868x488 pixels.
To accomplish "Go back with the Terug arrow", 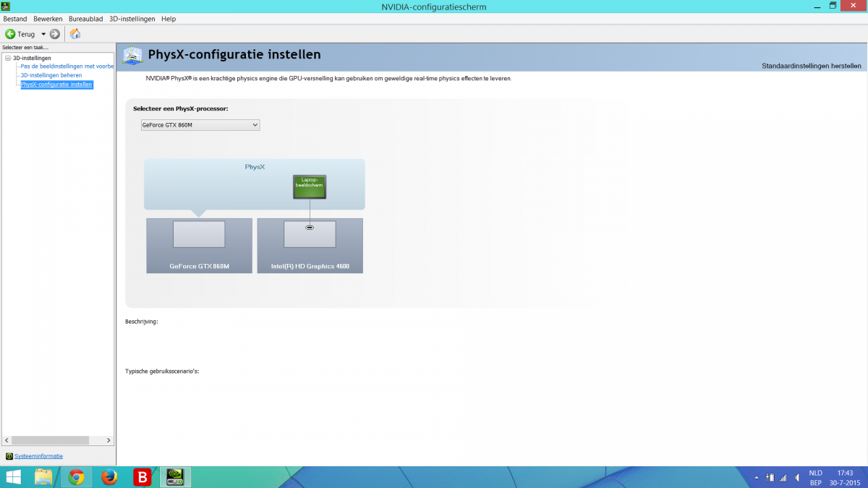I will [10, 34].
